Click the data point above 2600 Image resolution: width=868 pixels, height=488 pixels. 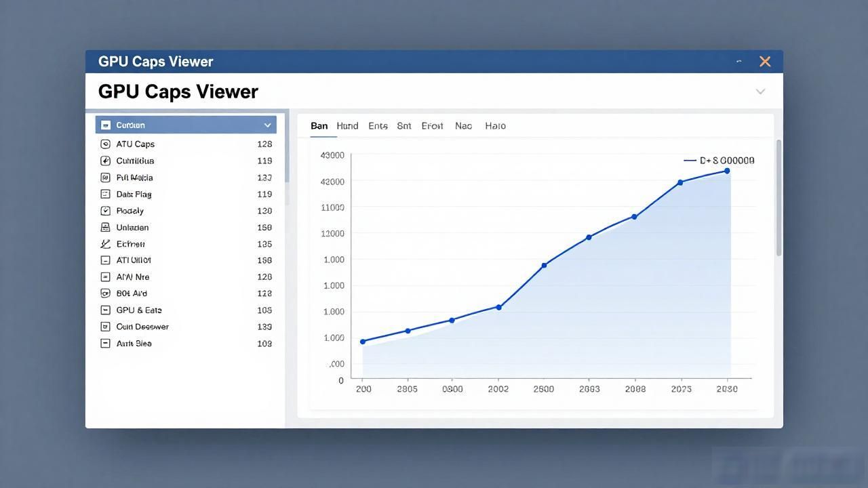(x=544, y=266)
